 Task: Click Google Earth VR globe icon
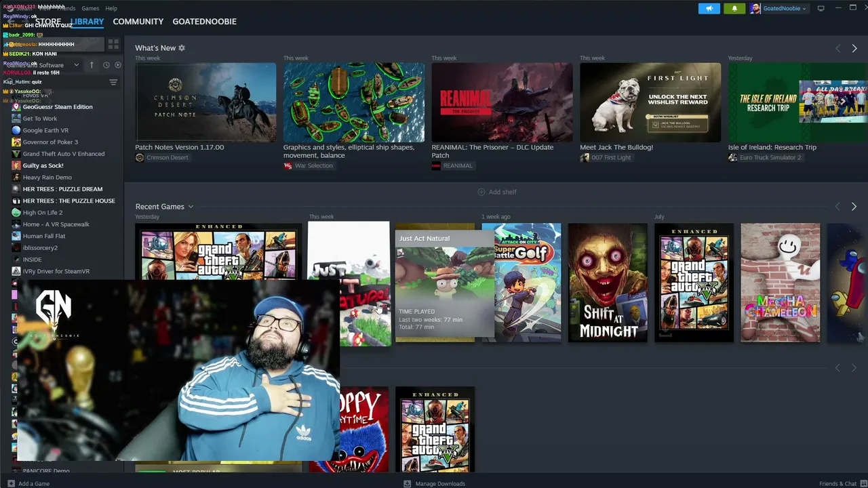16,130
